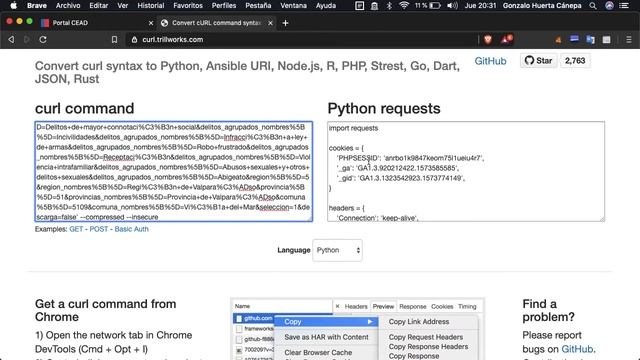This screenshot has width=640, height=360.
Task: Click the Jue 20:31 clock
Action: coord(480,6)
